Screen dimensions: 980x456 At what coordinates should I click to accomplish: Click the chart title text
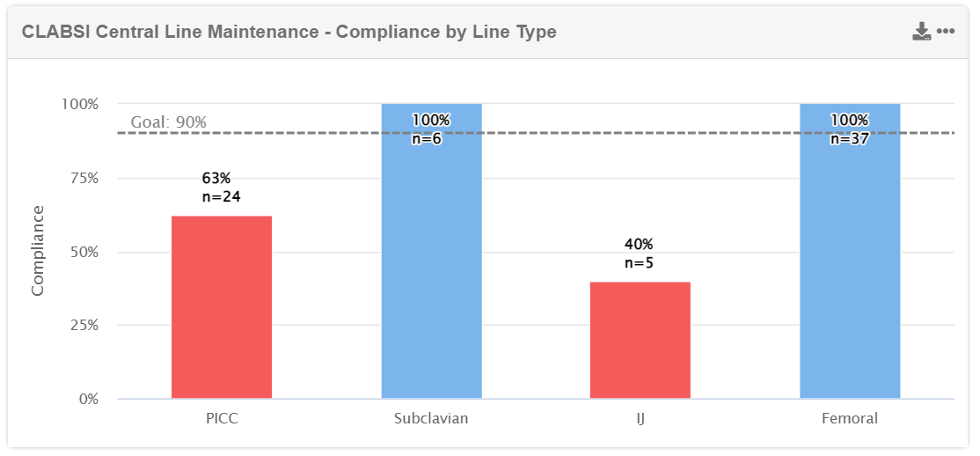289,32
